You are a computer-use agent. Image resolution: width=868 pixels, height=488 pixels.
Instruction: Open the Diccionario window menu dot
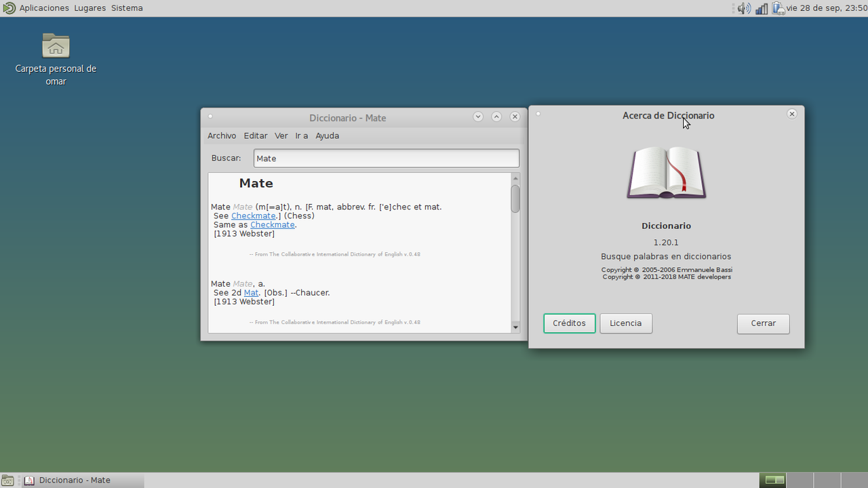coord(210,116)
